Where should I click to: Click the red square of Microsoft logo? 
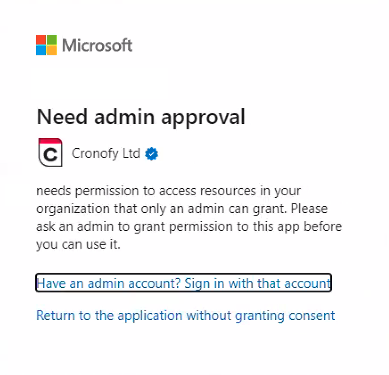point(41,40)
